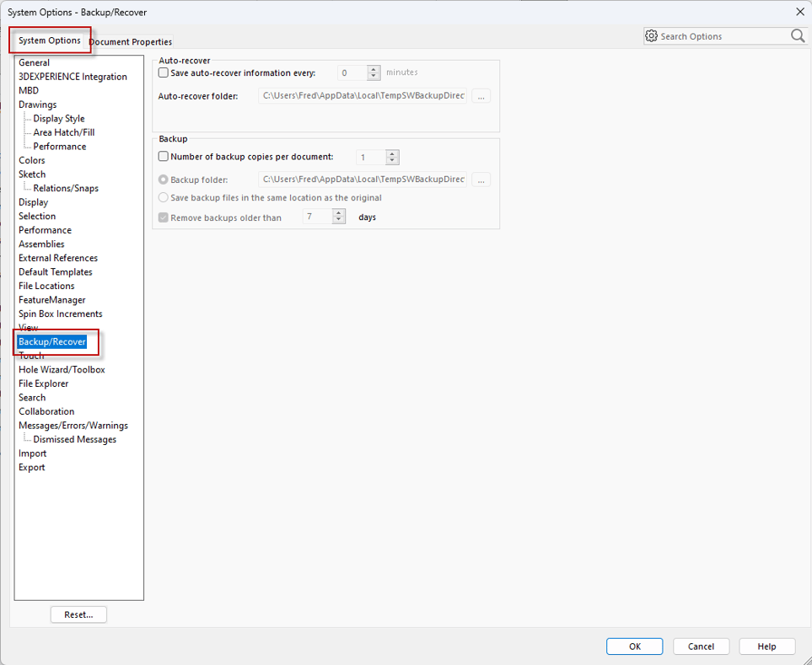Click the Reset button
812x665 pixels.
coord(78,614)
